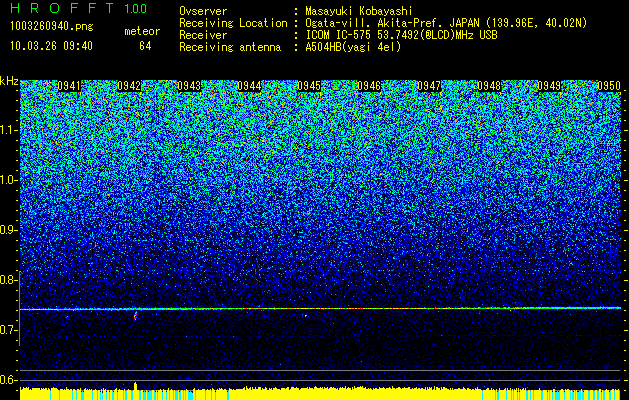Image resolution: width=629 pixels, height=400 pixels.
Task: Click the 1.0 frequency axis label
Action: pos(8,180)
